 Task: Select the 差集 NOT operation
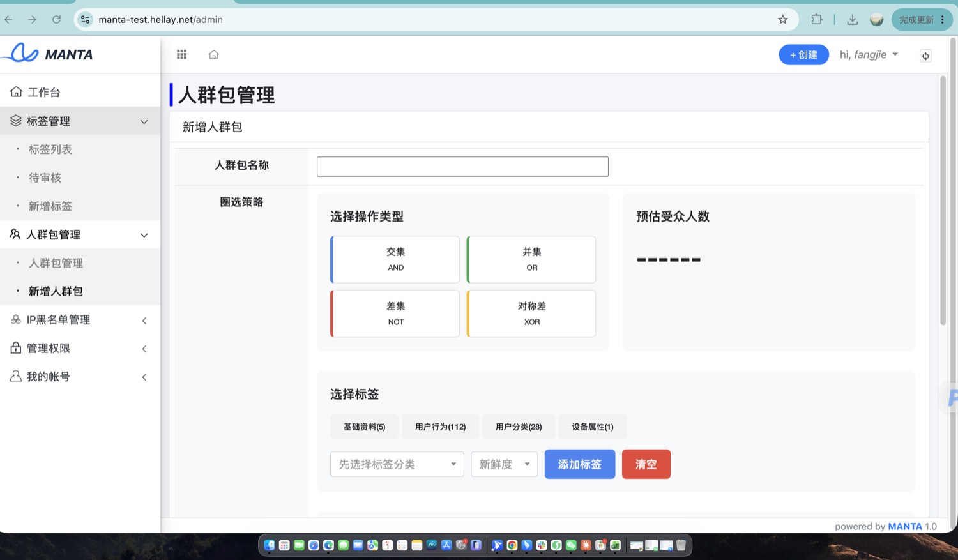pyautogui.click(x=395, y=314)
